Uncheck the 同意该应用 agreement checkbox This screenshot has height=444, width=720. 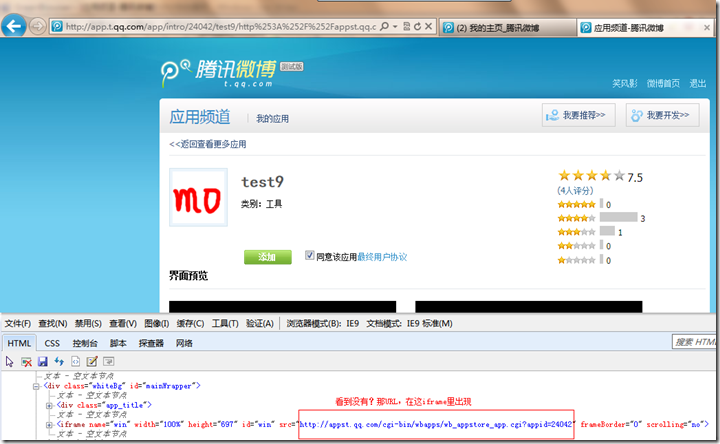tap(309, 255)
